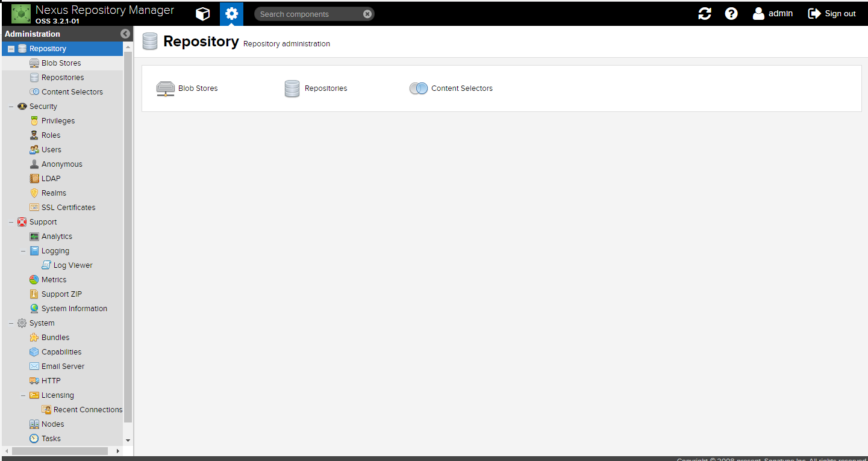868x461 pixels.
Task: Click the large Blob Stores icon in main panel
Action: 166,88
